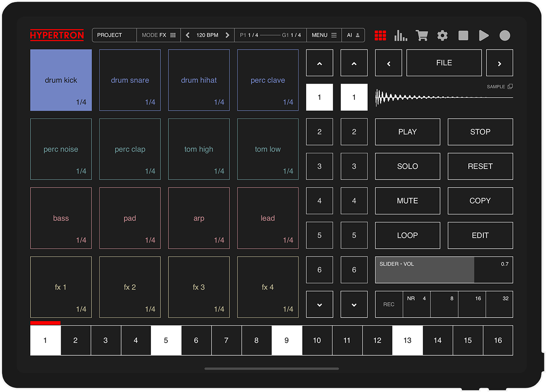Screen dimensions: 546x392
Task: Click the FILE right-arrow chevron
Action: tap(499, 63)
